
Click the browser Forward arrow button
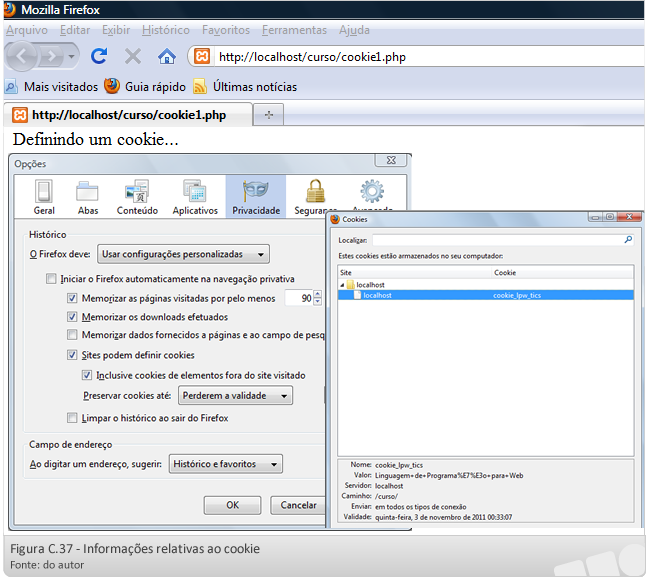pyautogui.click(x=52, y=56)
